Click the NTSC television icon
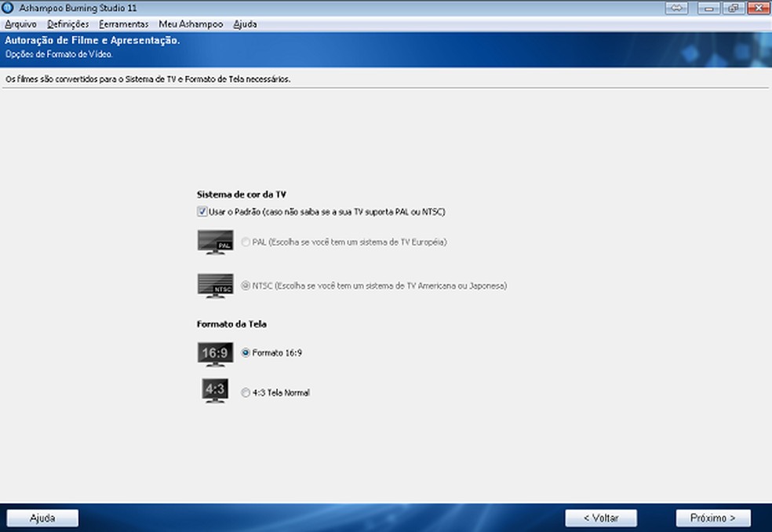772x532 pixels. click(x=216, y=286)
